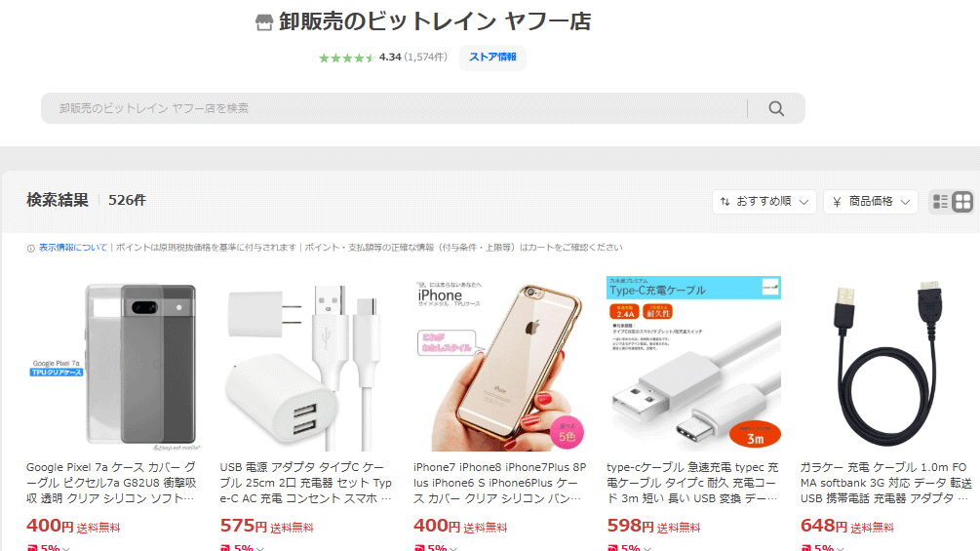Click the star rating icons
980x551 pixels.
pos(346,58)
